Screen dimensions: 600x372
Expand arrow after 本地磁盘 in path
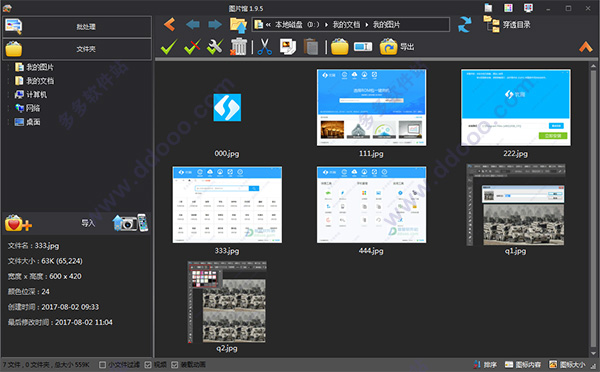pos(326,24)
